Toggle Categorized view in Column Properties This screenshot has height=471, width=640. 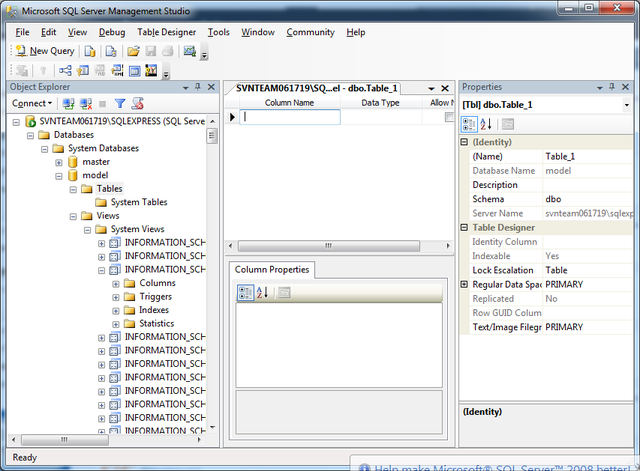(x=245, y=292)
